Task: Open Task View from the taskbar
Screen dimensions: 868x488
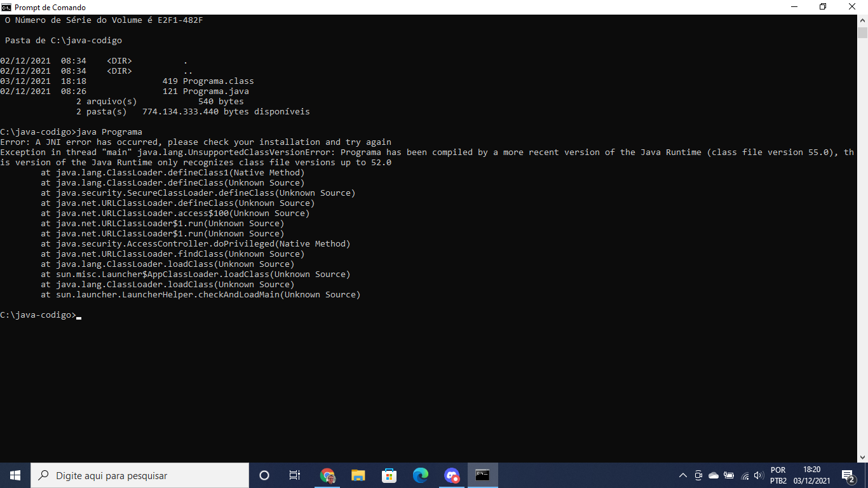Action: pyautogui.click(x=295, y=475)
